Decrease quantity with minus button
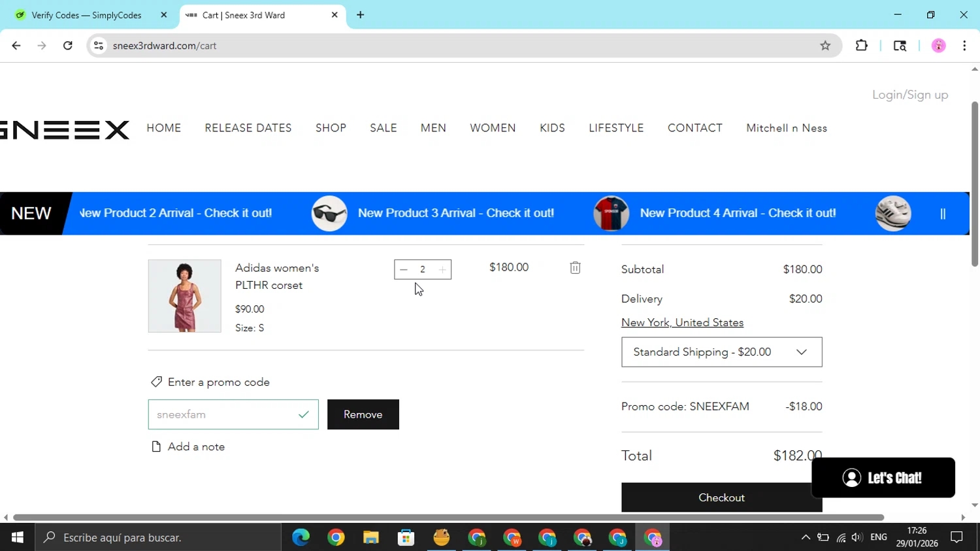 pos(404,269)
